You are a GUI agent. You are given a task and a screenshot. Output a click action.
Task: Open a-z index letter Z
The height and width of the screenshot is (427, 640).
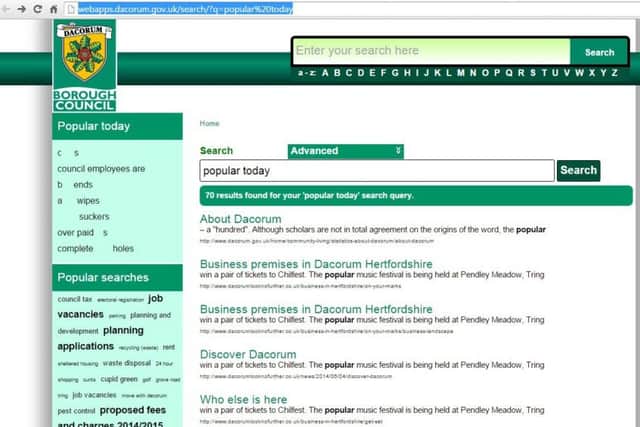614,73
